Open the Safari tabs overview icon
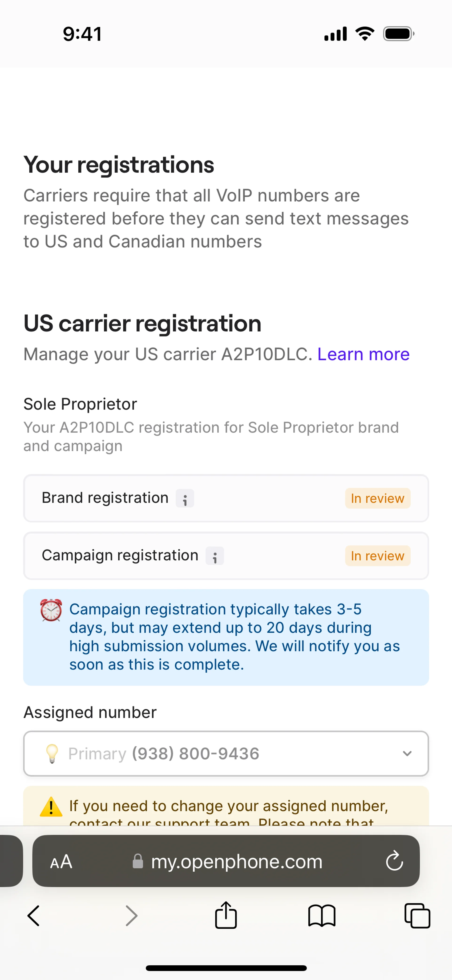 coord(417,916)
